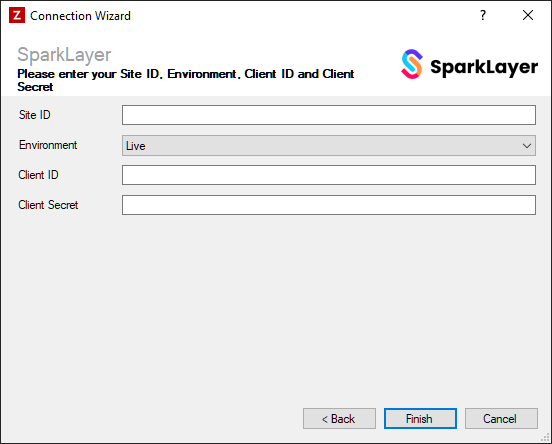Click the Environment label
552x444 pixels.
(48, 145)
